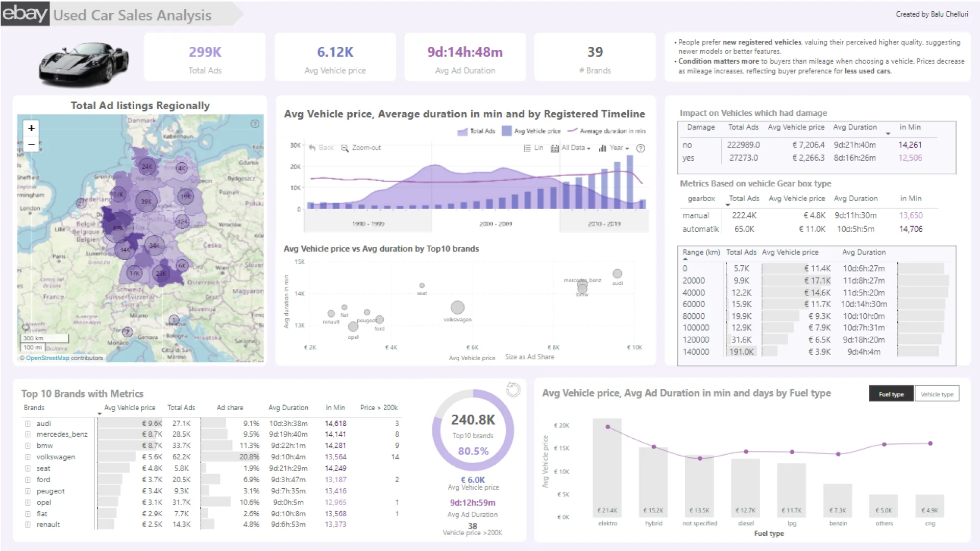Screen dimensions: 980x551
Task: Click the black sports car image
Action: coord(84,64)
